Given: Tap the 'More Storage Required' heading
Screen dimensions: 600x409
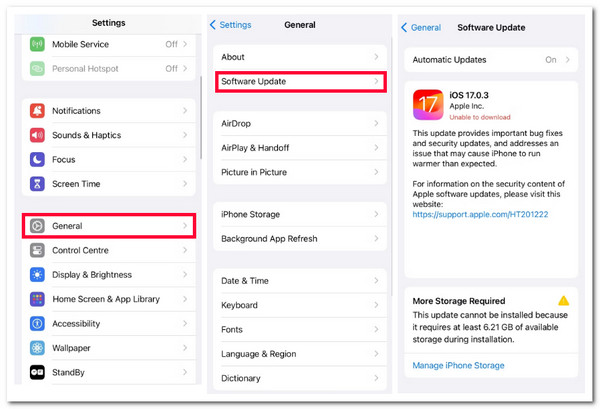Looking at the screenshot, I should [x=459, y=301].
